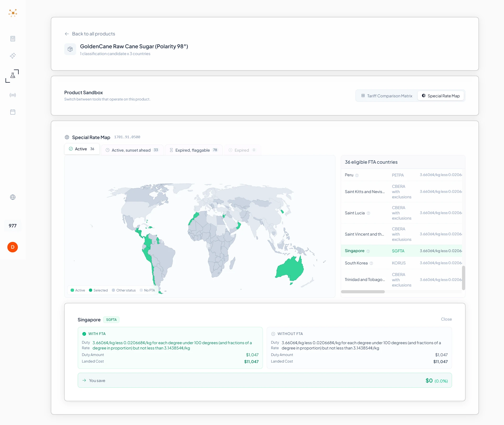The width and height of the screenshot is (504, 425).
Task: Select the Active 36 tab
Action: (82, 149)
